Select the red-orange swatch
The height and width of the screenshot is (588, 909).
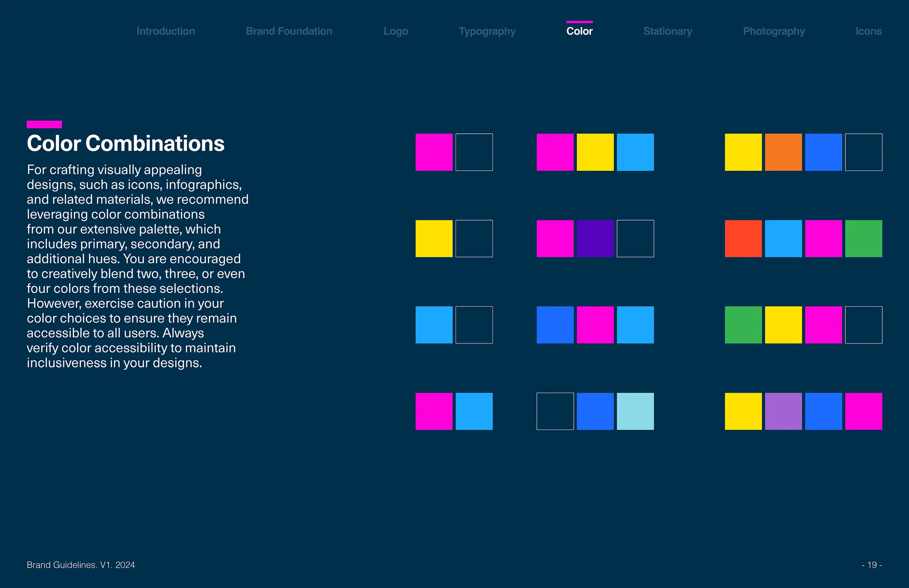point(743,239)
